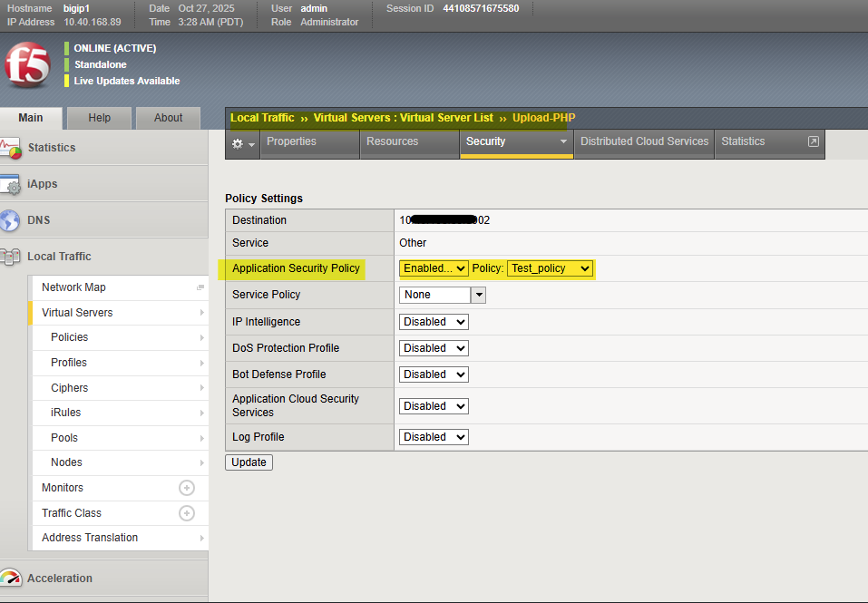Click the Virtual Server List breadcrumb link
Viewport: 868px width, 603px height.
[x=446, y=118]
